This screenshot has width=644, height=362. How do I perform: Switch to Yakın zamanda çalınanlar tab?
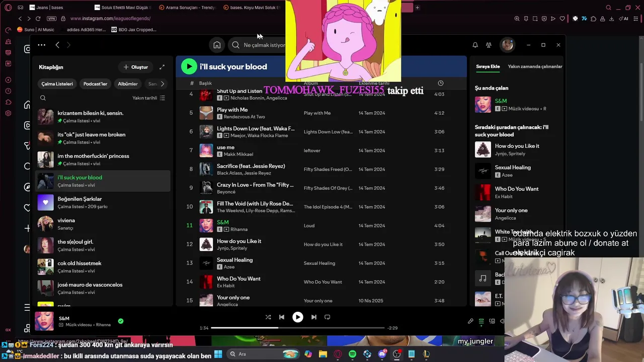tap(535, 66)
